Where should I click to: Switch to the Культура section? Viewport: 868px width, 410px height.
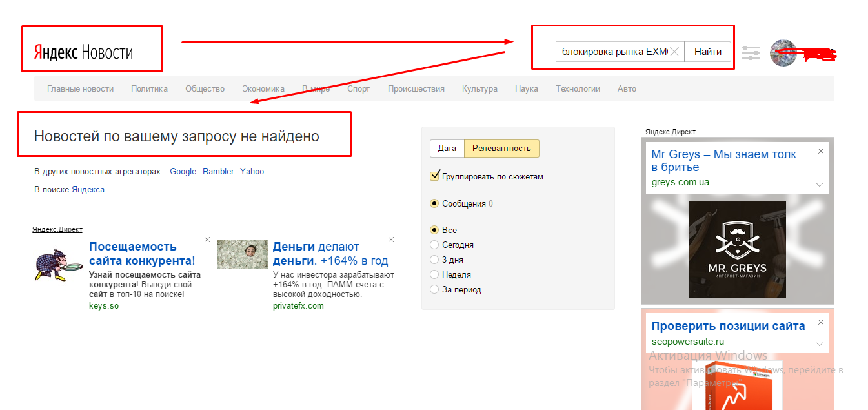479,89
